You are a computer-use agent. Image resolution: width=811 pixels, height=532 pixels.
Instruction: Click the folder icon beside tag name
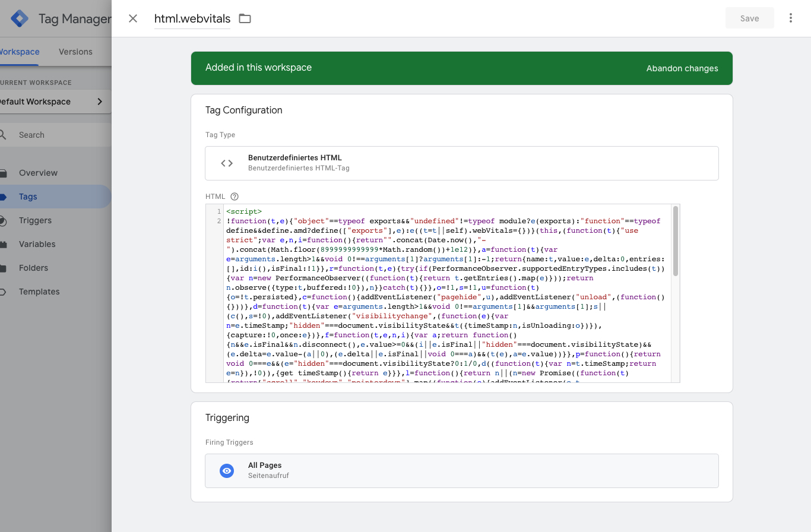245,18
